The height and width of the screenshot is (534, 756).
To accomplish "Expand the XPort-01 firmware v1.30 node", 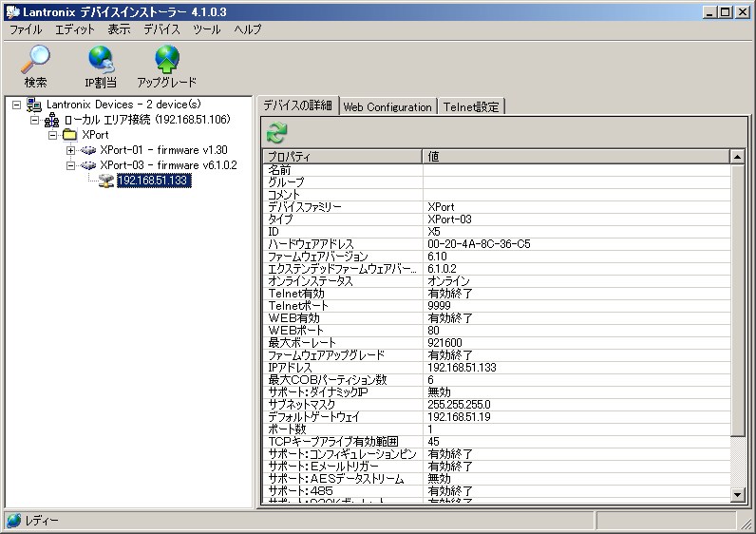I will 70,150.
